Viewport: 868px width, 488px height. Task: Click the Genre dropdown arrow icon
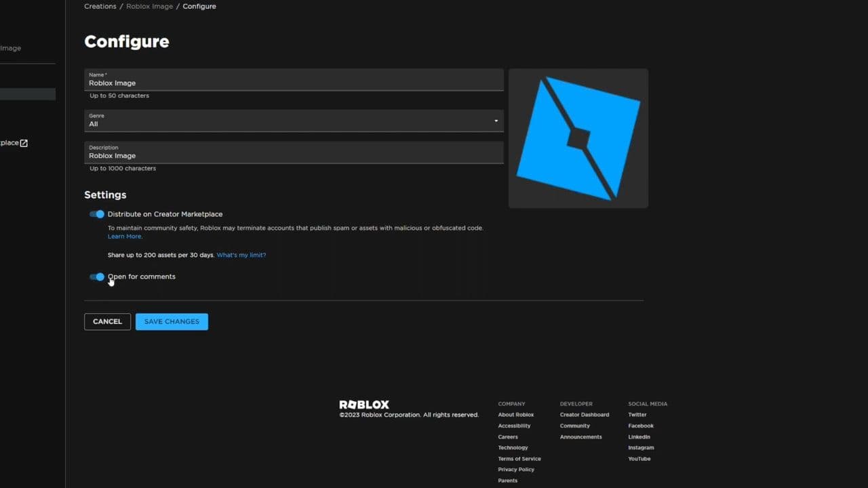[496, 120]
